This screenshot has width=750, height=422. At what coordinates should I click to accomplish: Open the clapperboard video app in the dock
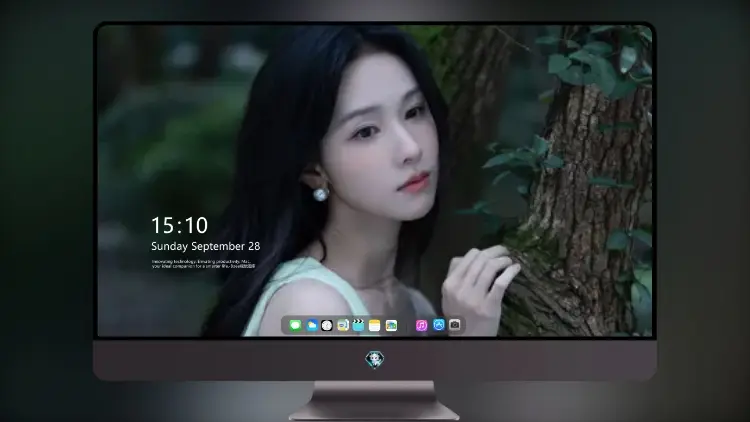pos(358,325)
